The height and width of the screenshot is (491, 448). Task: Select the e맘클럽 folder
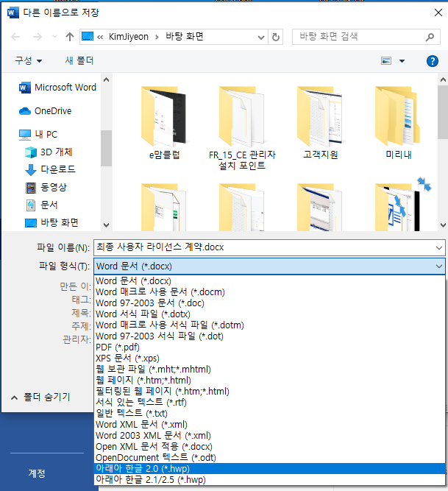click(x=164, y=123)
